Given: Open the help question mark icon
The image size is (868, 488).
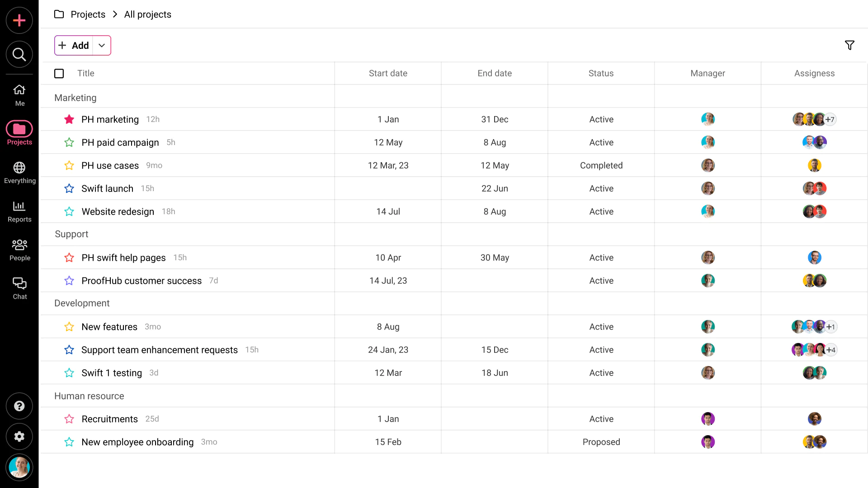Looking at the screenshot, I should [19, 406].
